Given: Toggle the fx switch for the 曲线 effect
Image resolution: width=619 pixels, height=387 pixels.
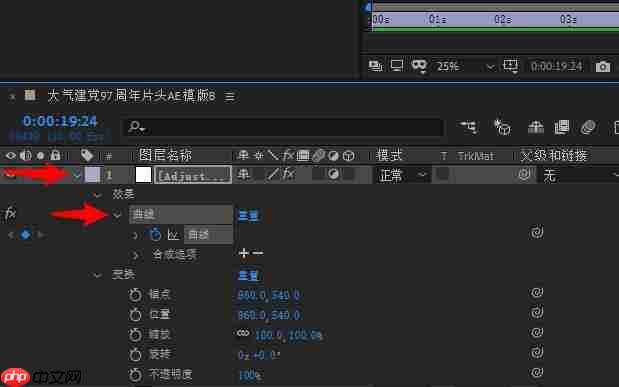Looking at the screenshot, I should click(x=10, y=214).
